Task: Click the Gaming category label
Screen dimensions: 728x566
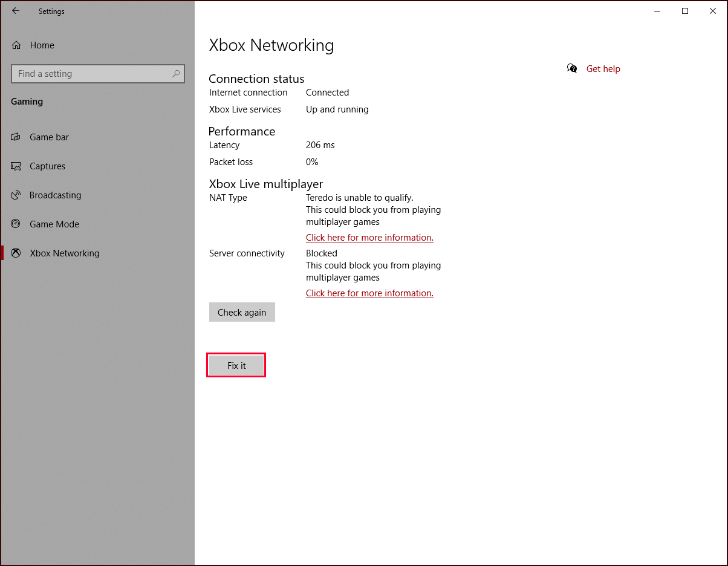Action: [27, 102]
